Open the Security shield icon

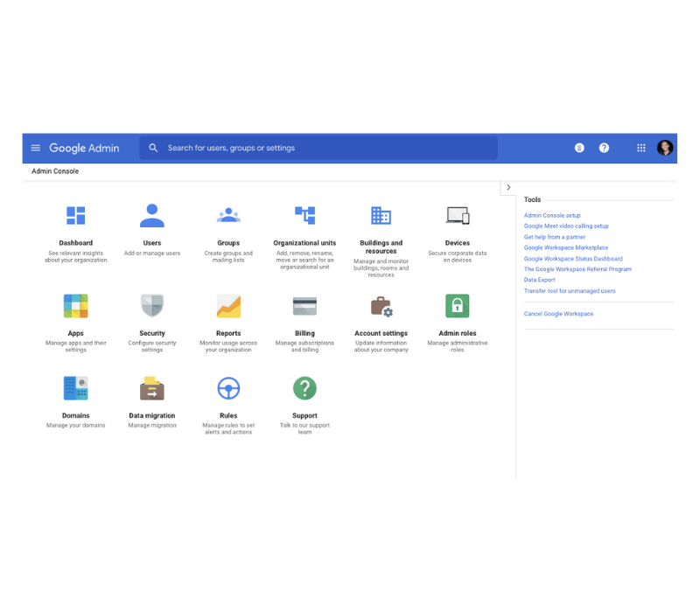click(152, 306)
